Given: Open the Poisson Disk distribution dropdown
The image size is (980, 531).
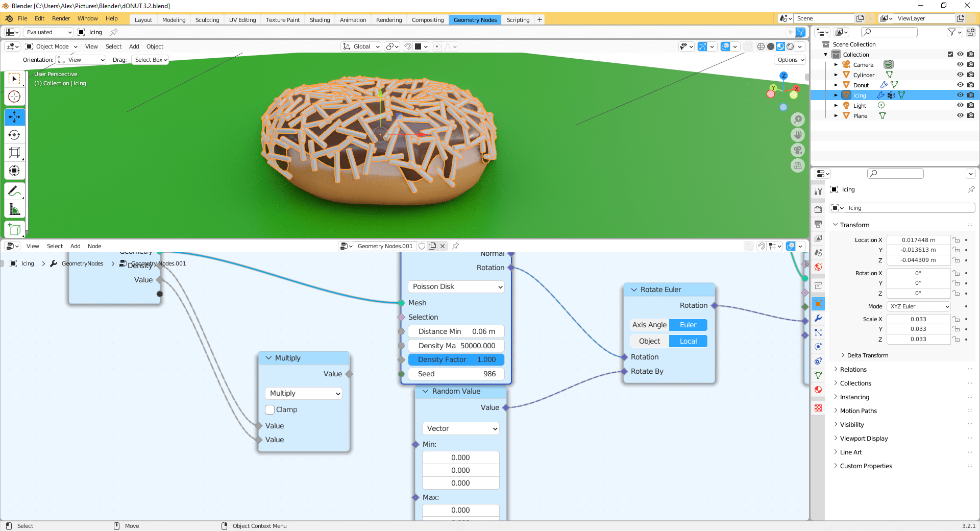Looking at the screenshot, I should 455,286.
